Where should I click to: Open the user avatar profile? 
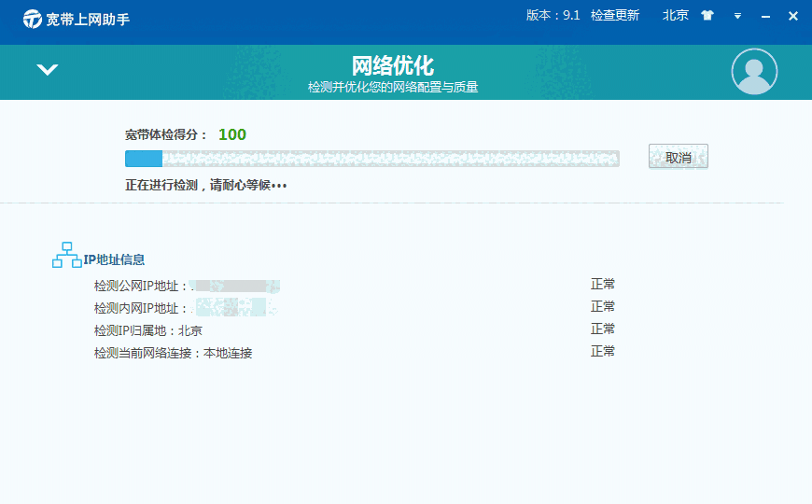(754, 72)
